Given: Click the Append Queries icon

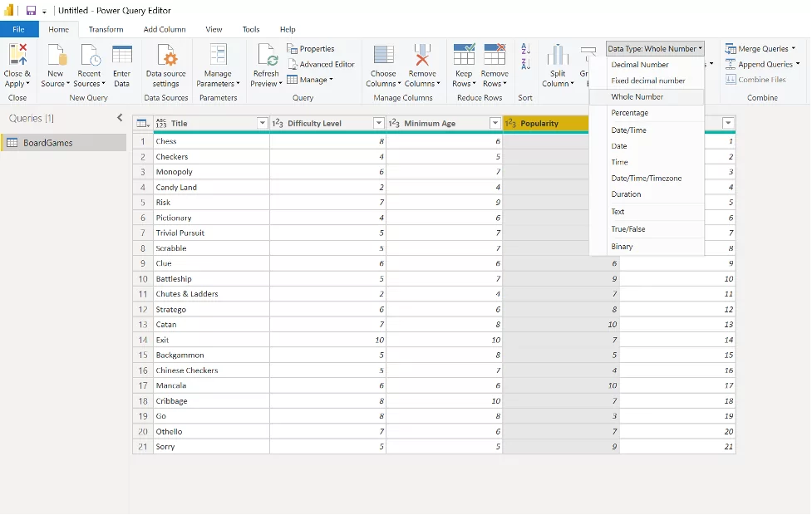Looking at the screenshot, I should (731, 64).
